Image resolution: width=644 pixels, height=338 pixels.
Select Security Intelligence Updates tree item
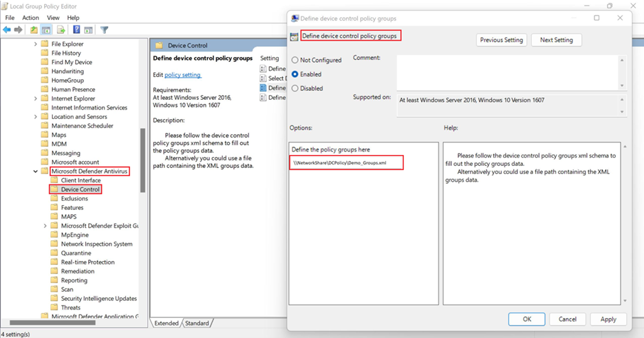(98, 299)
